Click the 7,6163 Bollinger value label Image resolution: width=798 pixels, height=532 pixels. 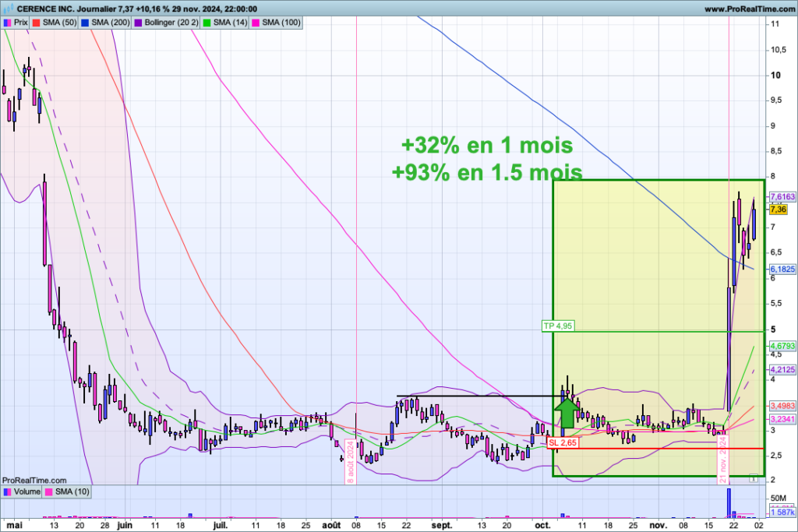click(x=782, y=197)
